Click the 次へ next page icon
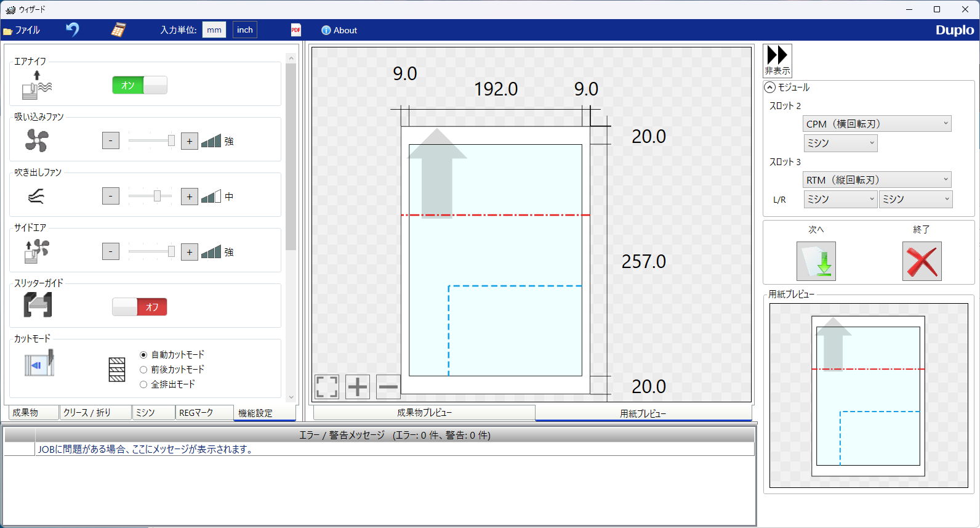The image size is (980, 528). pyautogui.click(x=816, y=261)
